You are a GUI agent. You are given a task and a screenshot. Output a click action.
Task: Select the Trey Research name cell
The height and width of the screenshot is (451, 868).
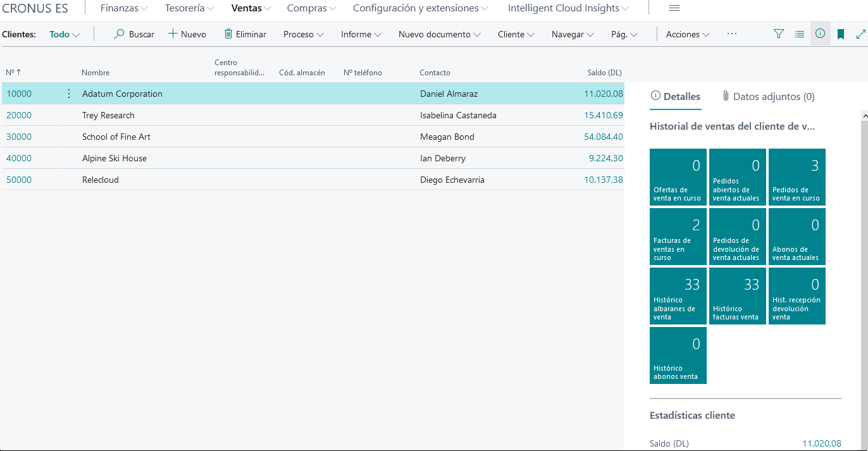tap(108, 115)
